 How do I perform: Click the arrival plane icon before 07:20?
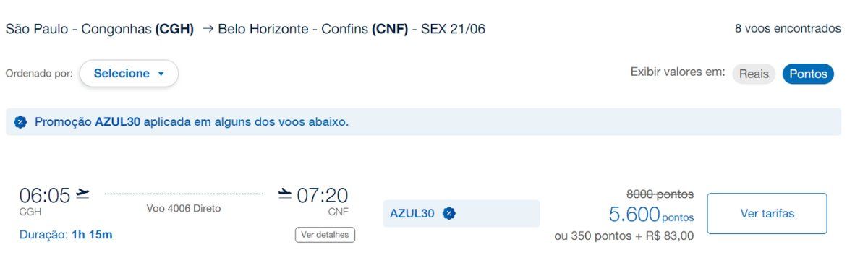pos(285,194)
